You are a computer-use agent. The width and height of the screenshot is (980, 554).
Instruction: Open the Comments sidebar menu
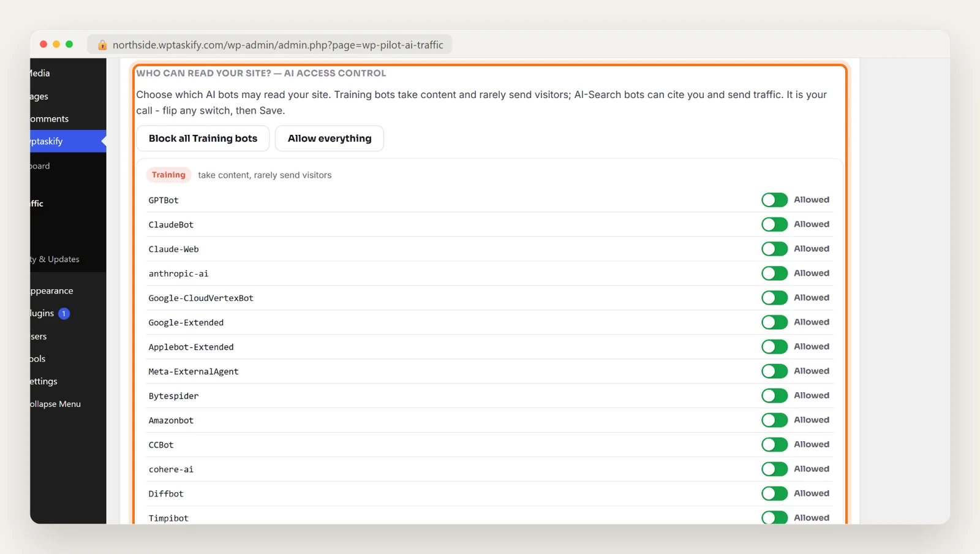pyautogui.click(x=49, y=119)
